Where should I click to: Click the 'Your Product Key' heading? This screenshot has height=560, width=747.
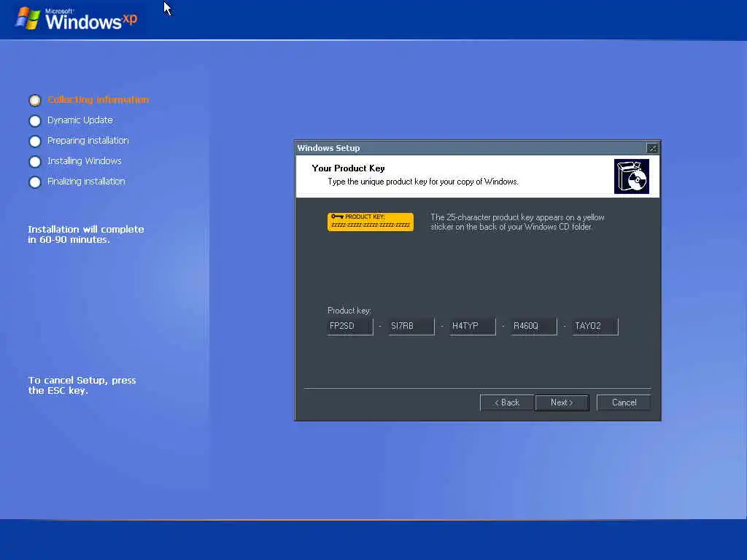coord(348,168)
